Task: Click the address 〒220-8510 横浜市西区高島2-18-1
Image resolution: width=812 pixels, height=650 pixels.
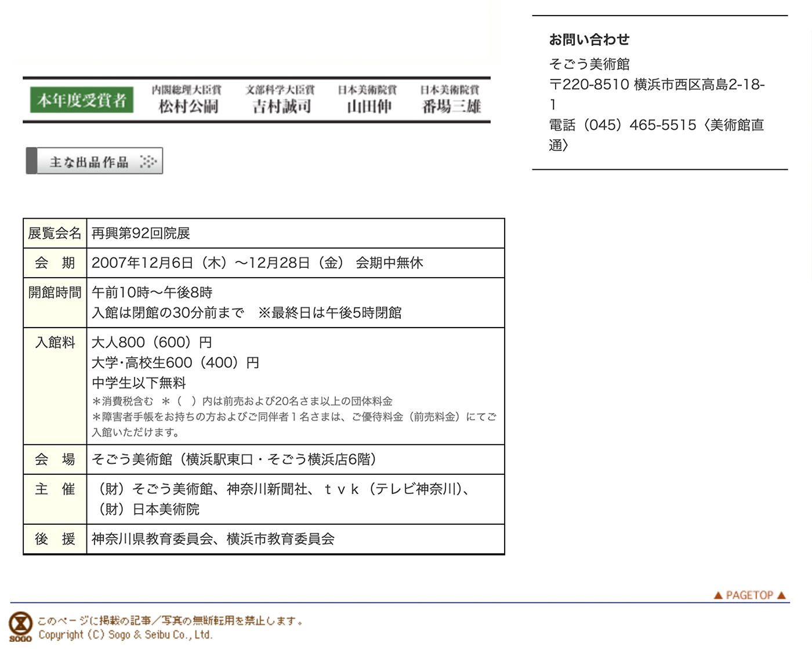Action: click(657, 94)
